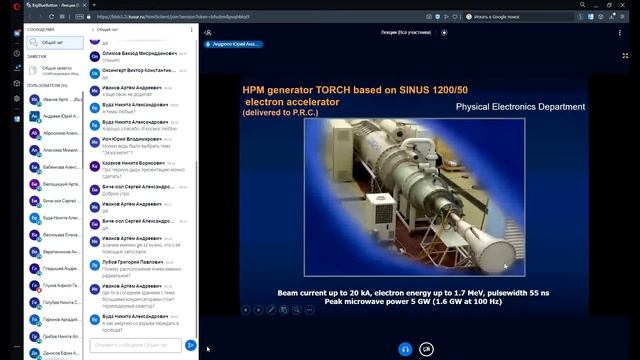Open more options dots on slide controls

pos(309,310)
